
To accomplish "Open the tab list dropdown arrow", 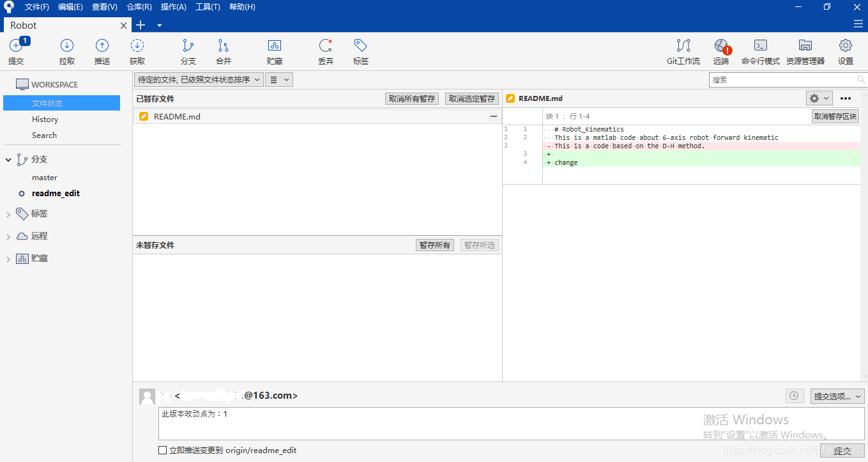I will [x=160, y=26].
